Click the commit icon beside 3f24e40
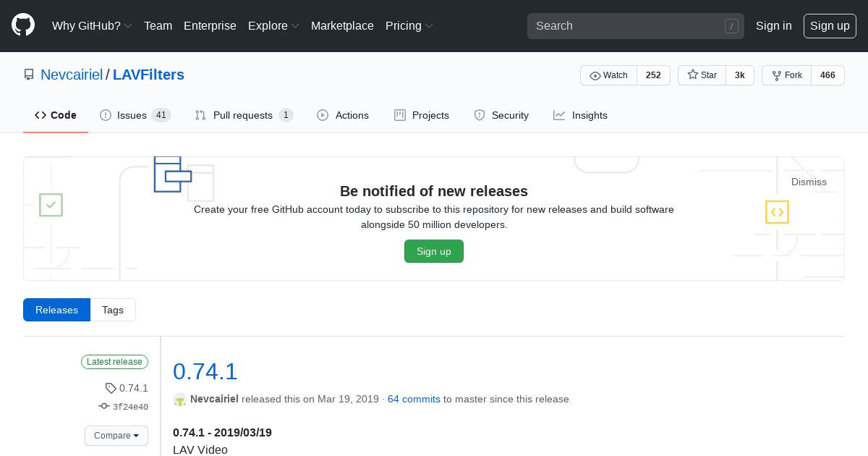 coord(104,406)
